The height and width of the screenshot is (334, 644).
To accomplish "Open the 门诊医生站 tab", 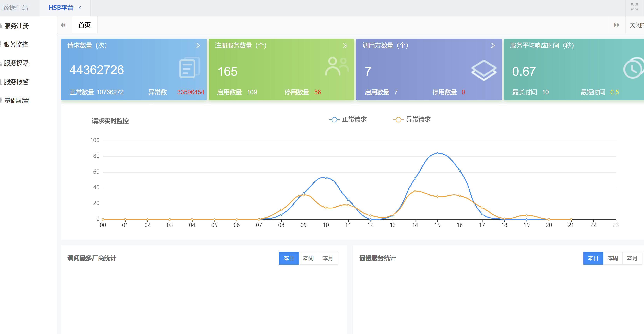I will point(14,8).
